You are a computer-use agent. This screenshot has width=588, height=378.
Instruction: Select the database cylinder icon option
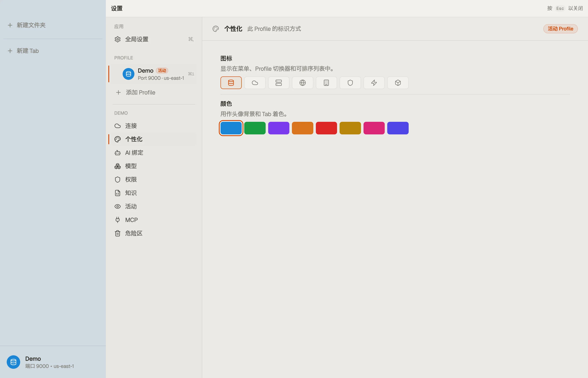click(231, 83)
